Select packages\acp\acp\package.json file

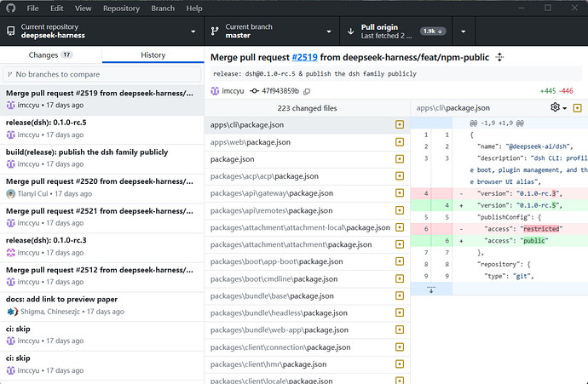tap(307, 176)
